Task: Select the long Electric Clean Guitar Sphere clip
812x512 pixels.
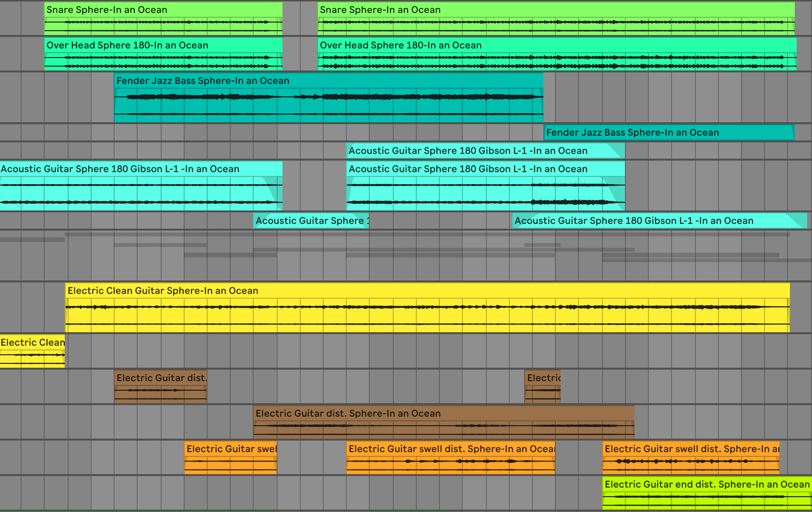Action: pyautogui.click(x=427, y=307)
